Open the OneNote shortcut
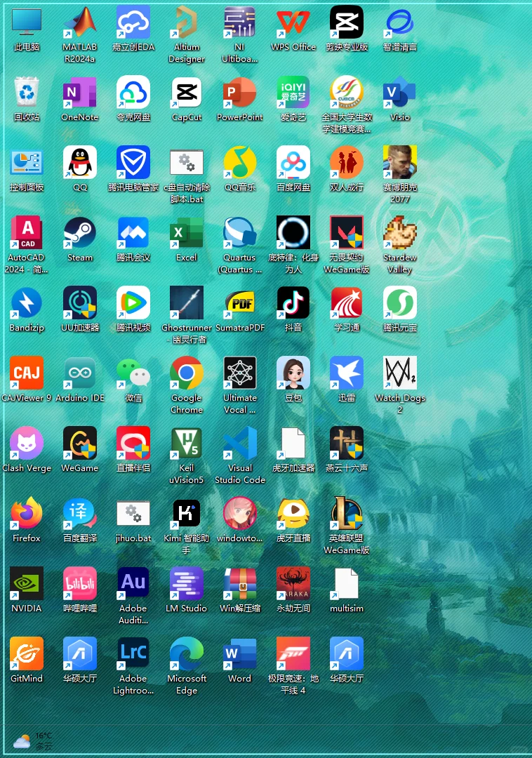This screenshot has height=758, width=532. pos(80,93)
